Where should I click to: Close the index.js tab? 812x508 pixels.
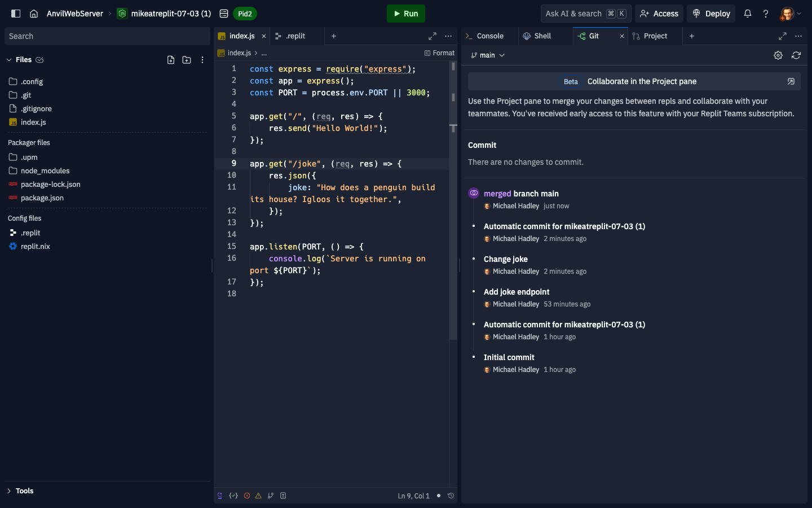click(263, 36)
